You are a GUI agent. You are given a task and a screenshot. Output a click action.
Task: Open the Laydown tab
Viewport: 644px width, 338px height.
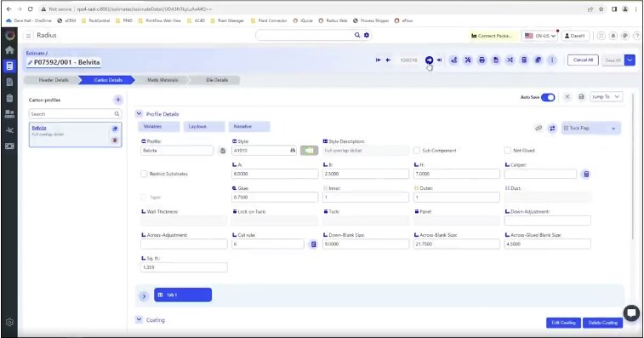(x=204, y=127)
